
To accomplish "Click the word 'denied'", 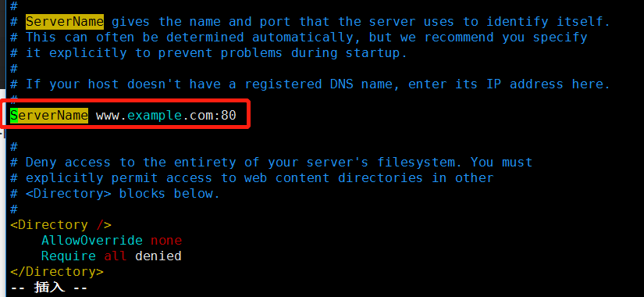I will pyautogui.click(x=158, y=256).
